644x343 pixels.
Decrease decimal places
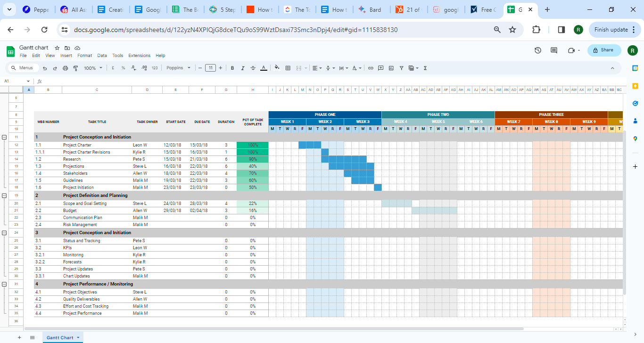tap(133, 68)
